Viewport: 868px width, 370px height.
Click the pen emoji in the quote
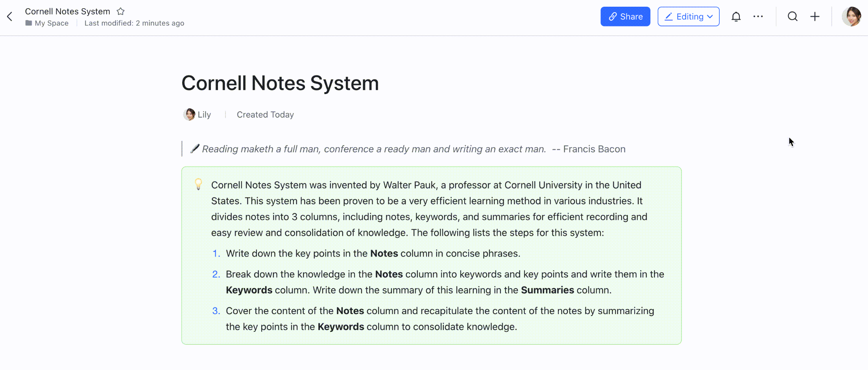point(195,149)
